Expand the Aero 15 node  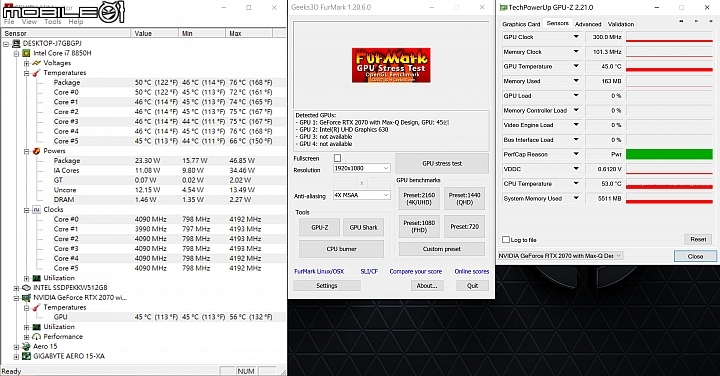[17, 347]
